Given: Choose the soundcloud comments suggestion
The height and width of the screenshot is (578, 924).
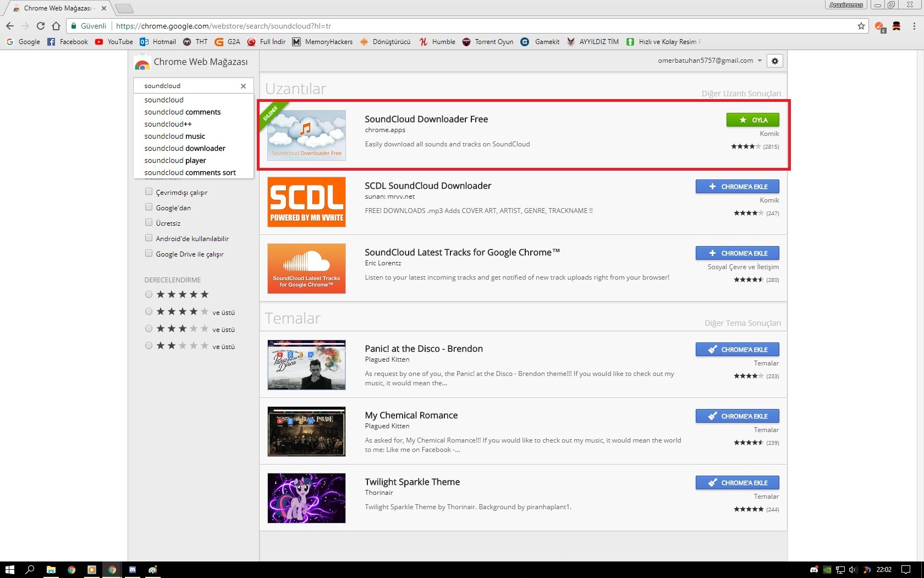Looking at the screenshot, I should [x=194, y=112].
